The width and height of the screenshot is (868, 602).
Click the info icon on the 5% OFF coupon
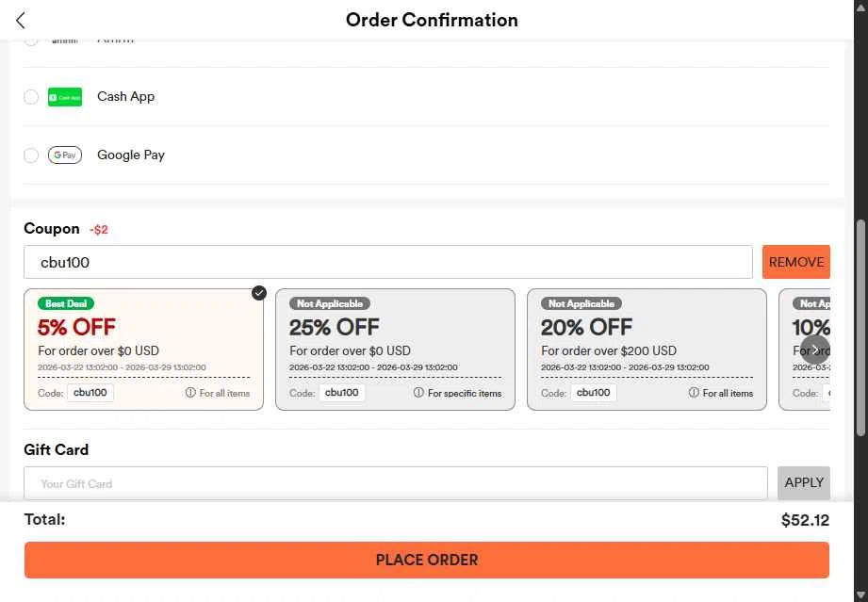190,393
